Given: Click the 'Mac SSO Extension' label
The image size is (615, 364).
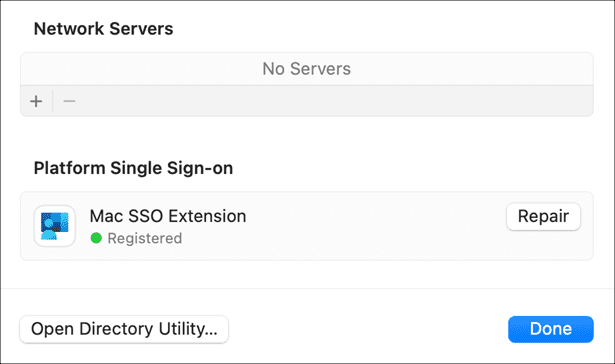Looking at the screenshot, I should [x=168, y=216].
